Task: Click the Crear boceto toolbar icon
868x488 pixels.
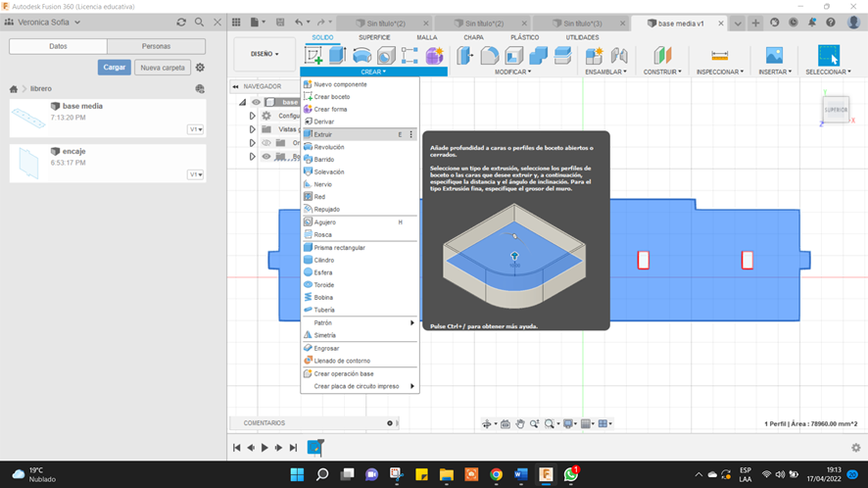Action: tap(313, 56)
